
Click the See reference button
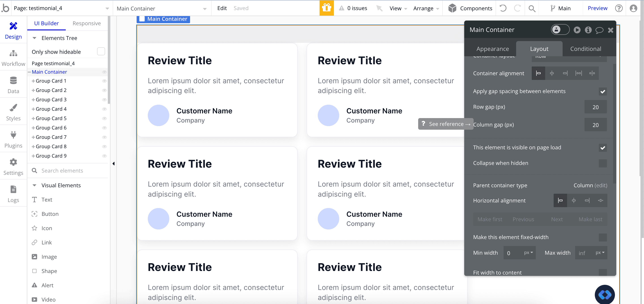pyautogui.click(x=446, y=124)
